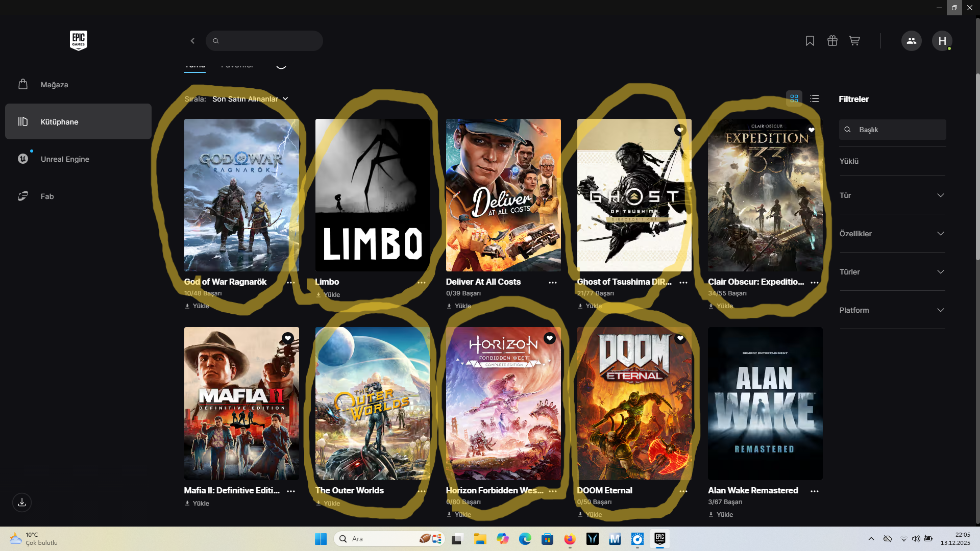This screenshot has width=980, height=551.
Task: Open the Deliver At All Costs cover
Action: coord(503,195)
